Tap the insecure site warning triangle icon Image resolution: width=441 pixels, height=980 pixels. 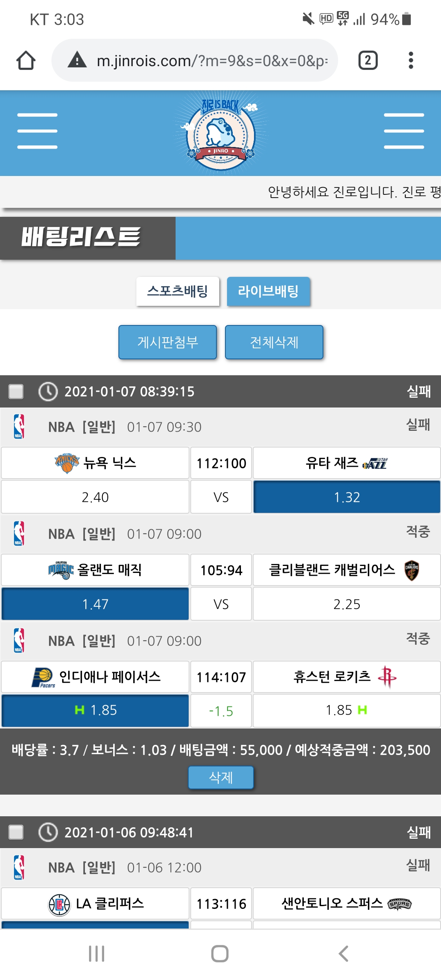[77, 60]
